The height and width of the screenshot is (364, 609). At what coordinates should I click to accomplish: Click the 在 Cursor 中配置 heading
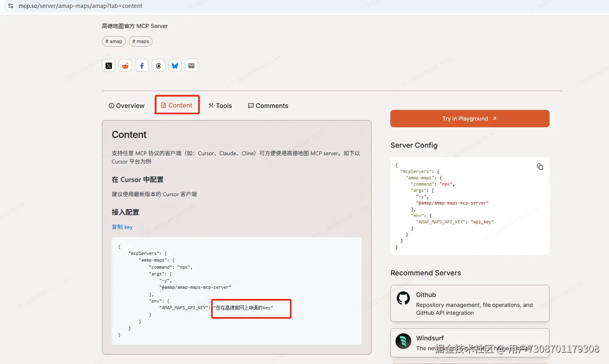[137, 180]
